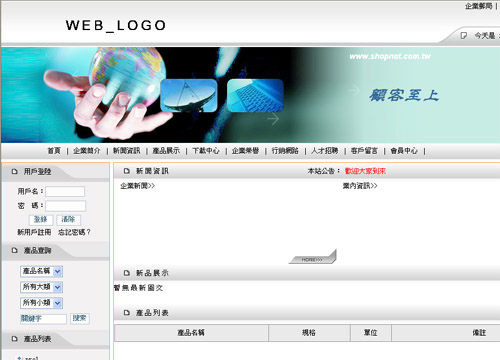Viewport: 500px width, 360px height.
Task: Open the 業內資訊>> link
Action: click(360, 186)
